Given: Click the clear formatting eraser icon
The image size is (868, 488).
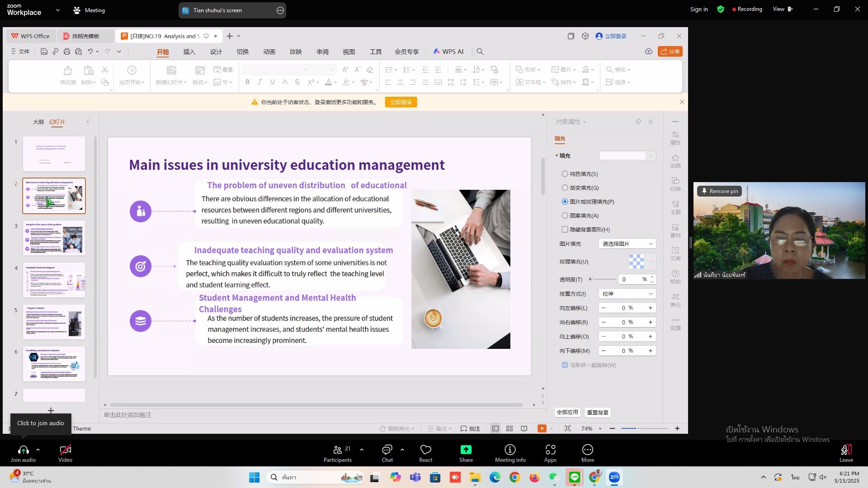Looking at the screenshot, I should [x=370, y=70].
